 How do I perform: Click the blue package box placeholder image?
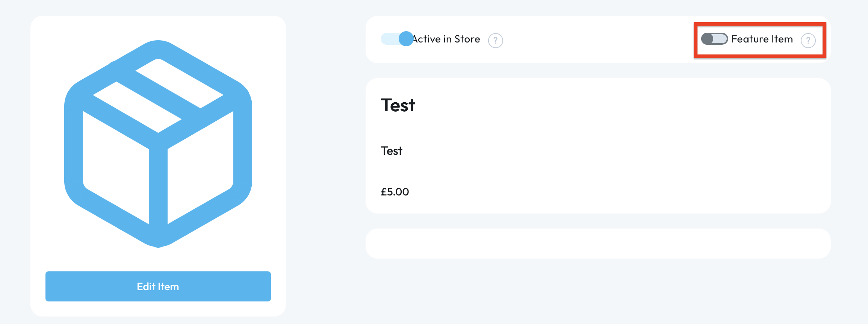coord(158,144)
